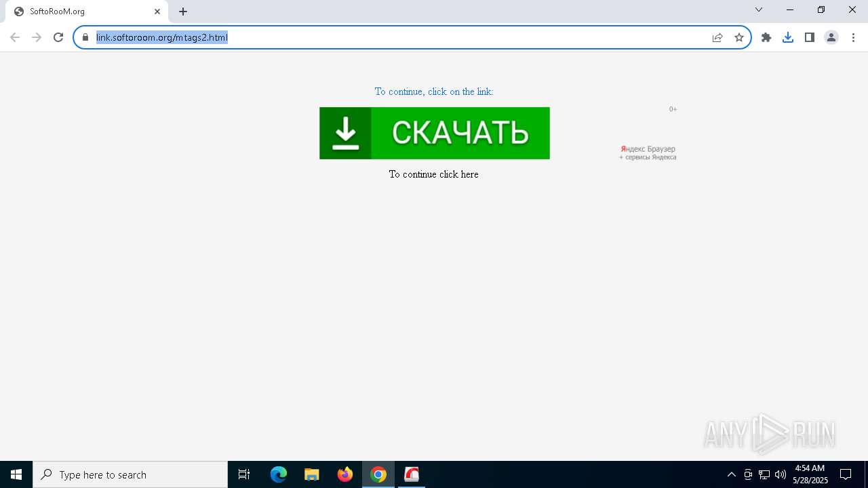The image size is (868, 488).
Task: Reload the page with refresh icon
Action: (x=58, y=37)
